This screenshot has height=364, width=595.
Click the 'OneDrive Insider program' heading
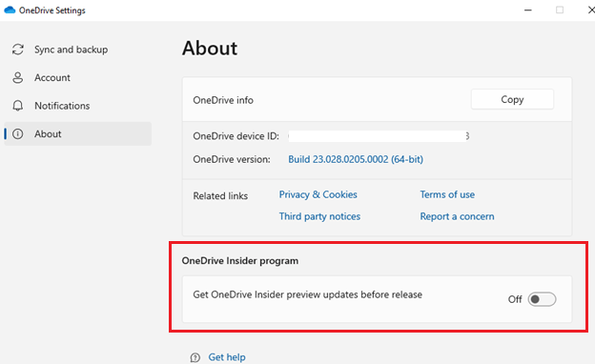240,261
